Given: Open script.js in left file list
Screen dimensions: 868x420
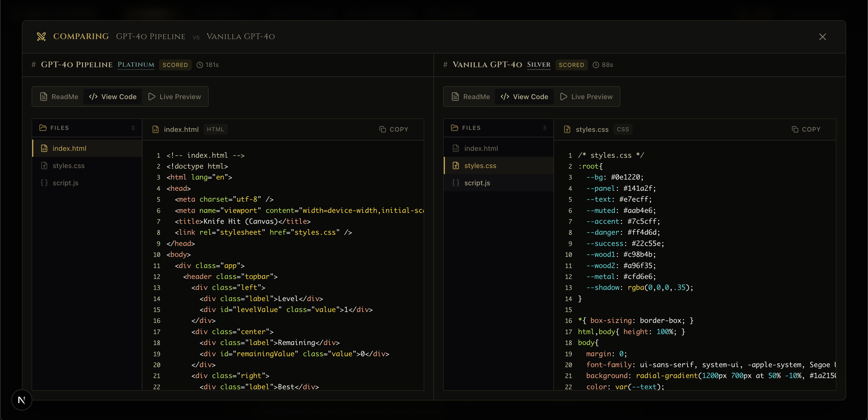Looking at the screenshot, I should click(65, 183).
